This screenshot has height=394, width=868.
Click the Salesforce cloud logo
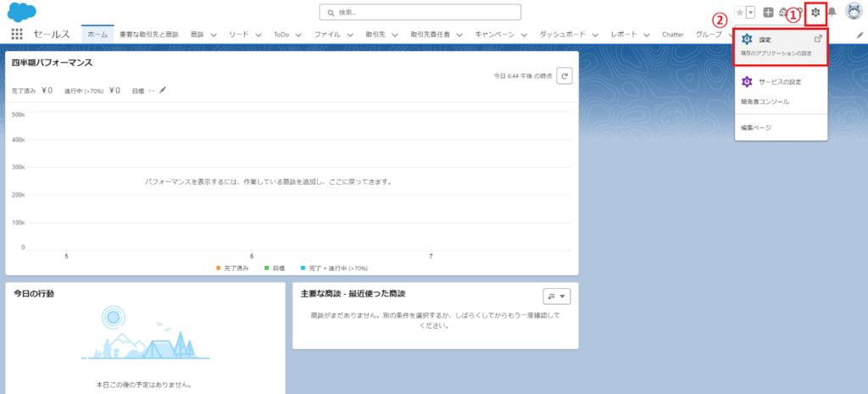[x=21, y=13]
